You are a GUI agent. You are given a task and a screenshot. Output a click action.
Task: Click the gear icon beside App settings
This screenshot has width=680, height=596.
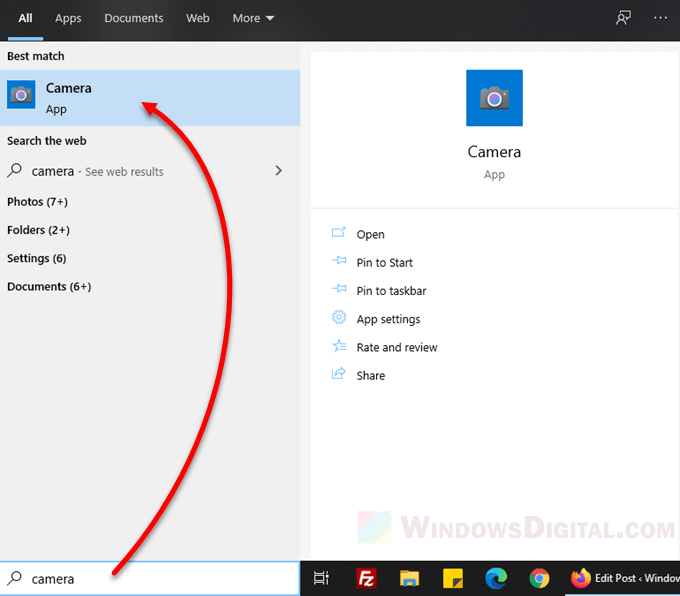339,318
